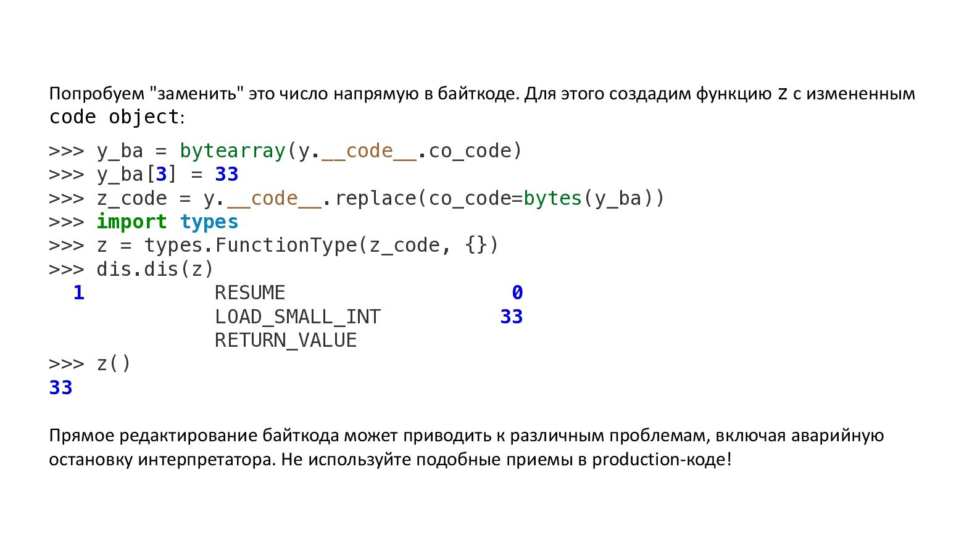Click the output value 33 below z()

pos(61,387)
